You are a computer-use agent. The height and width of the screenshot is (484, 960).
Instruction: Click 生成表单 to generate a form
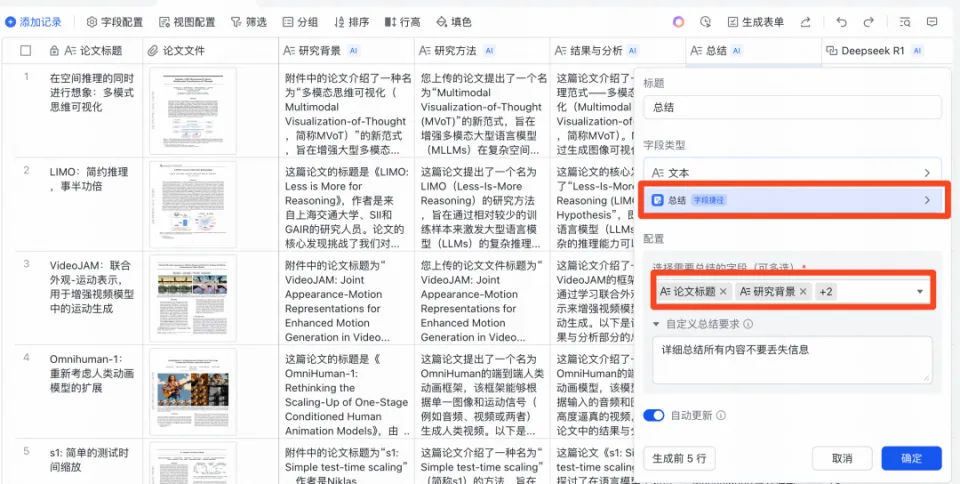(756, 22)
